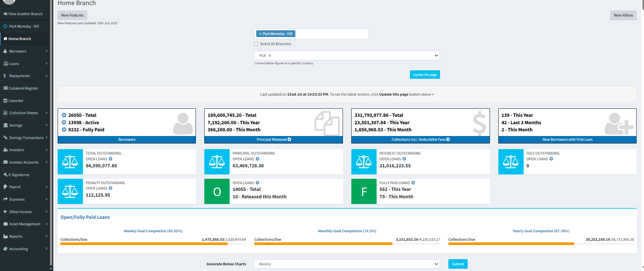This screenshot has height=271, width=644.
Task: Click the plus icon beside 9232 Fully Paid
Action: (x=64, y=130)
